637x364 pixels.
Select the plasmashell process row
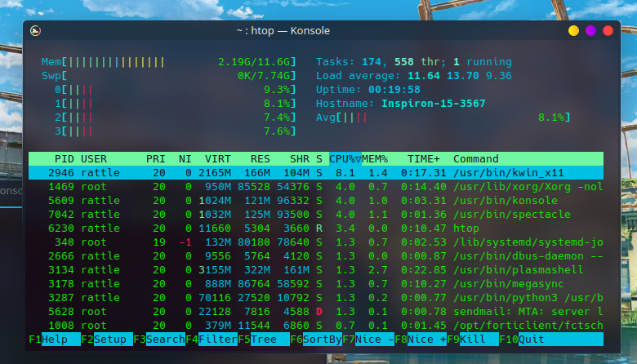point(316,270)
